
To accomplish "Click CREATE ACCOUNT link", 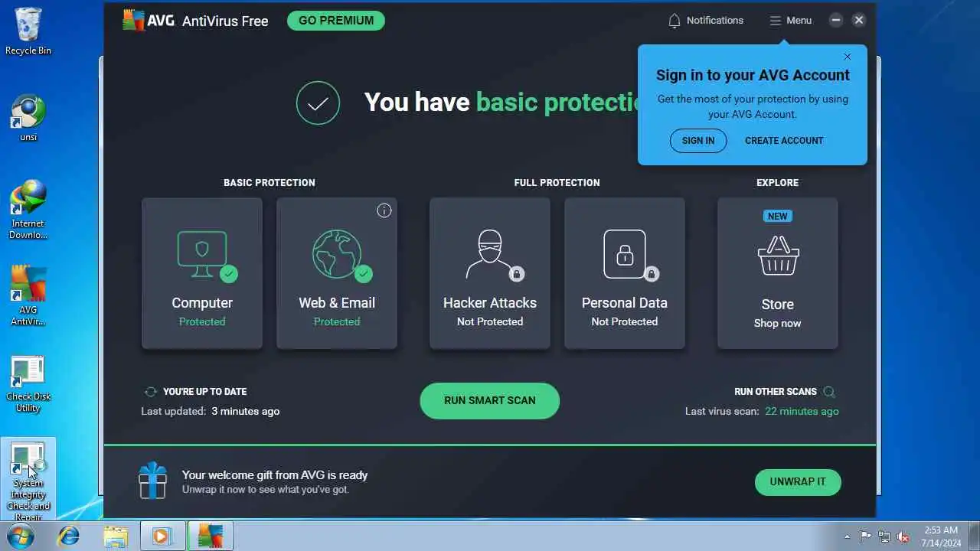I will click(x=784, y=141).
